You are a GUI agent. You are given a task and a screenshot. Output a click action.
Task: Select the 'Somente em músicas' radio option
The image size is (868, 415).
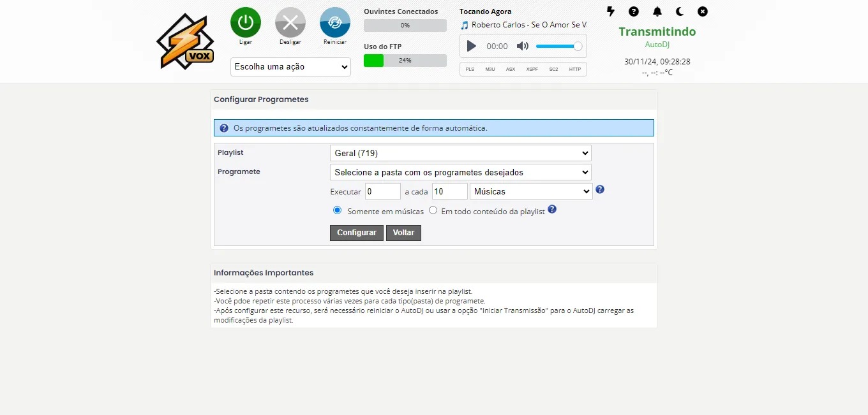coord(338,210)
